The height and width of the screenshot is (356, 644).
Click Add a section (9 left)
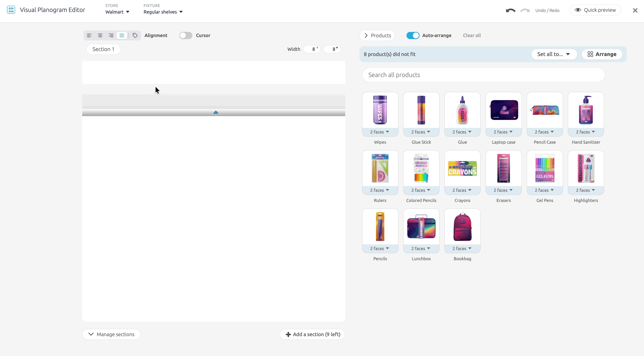[x=312, y=334]
